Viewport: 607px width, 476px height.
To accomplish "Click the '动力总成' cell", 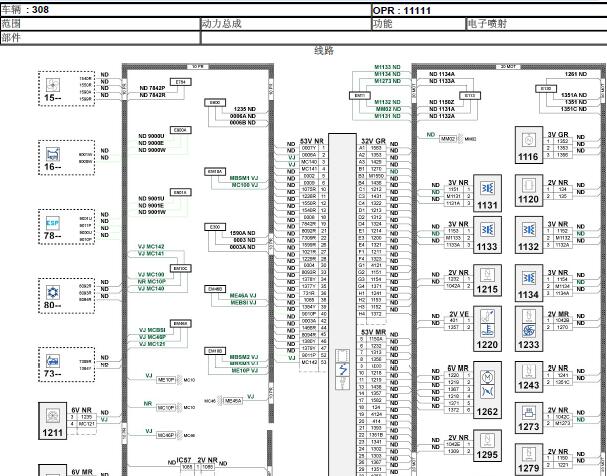I will coord(286,24).
